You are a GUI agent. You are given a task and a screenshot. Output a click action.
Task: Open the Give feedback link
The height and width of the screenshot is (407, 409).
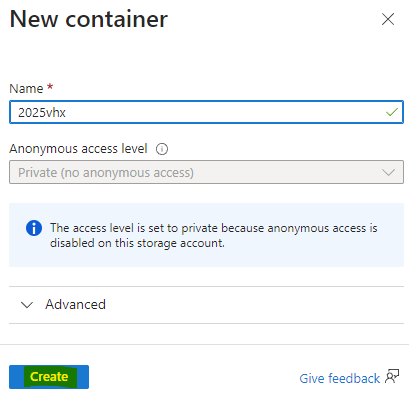(x=339, y=378)
